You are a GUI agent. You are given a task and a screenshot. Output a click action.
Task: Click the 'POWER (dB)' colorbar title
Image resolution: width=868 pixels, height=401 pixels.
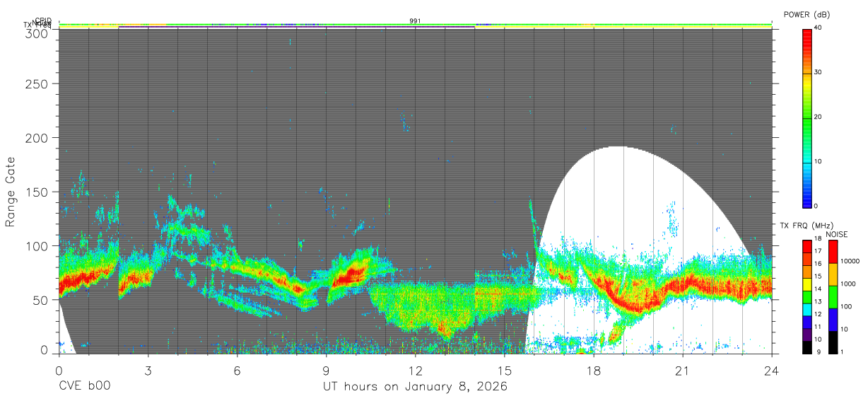point(807,15)
